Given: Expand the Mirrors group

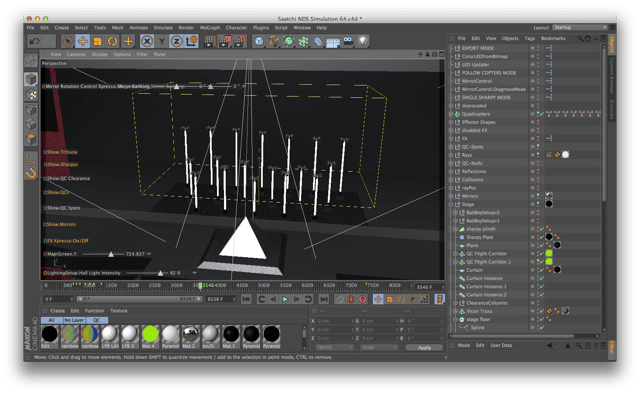Looking at the screenshot, I should [x=451, y=196].
